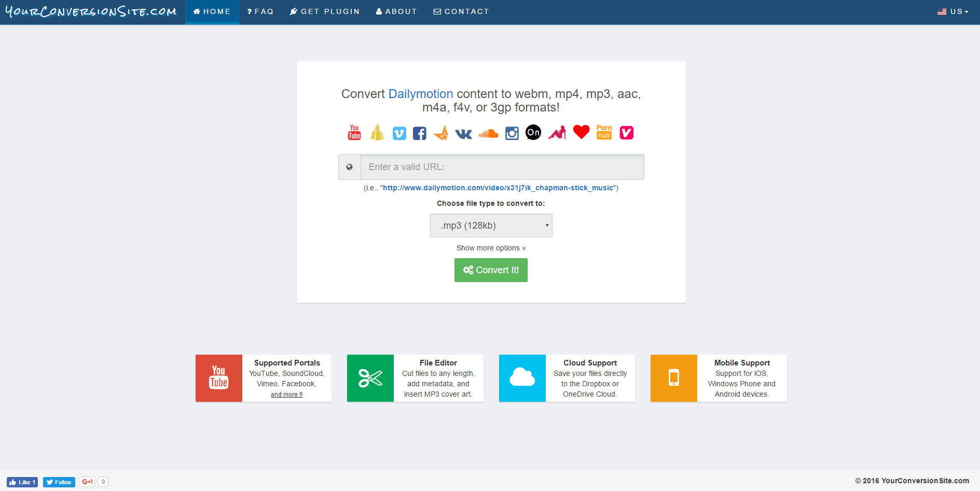Screen dimensions: 980x491
Task: Choose the blue Vimeo icon
Action: click(x=399, y=134)
